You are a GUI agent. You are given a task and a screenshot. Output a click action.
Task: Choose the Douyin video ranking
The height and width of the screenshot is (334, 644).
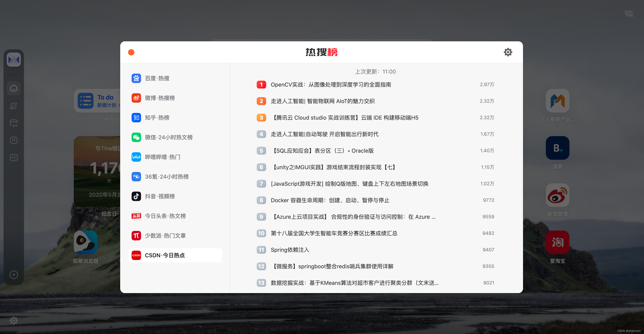[160, 196]
